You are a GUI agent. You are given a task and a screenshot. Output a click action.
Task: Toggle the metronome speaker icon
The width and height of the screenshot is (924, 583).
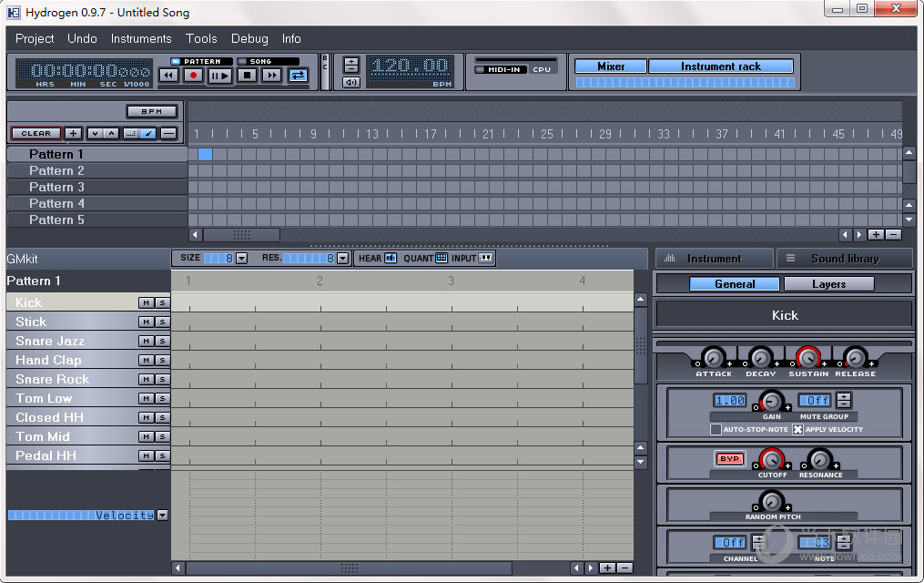351,82
